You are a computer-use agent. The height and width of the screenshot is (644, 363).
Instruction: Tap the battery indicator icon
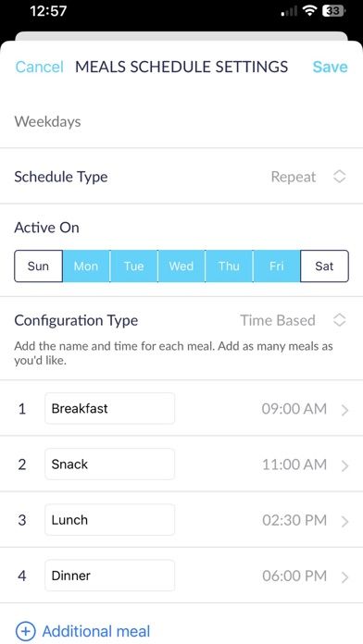click(x=333, y=11)
